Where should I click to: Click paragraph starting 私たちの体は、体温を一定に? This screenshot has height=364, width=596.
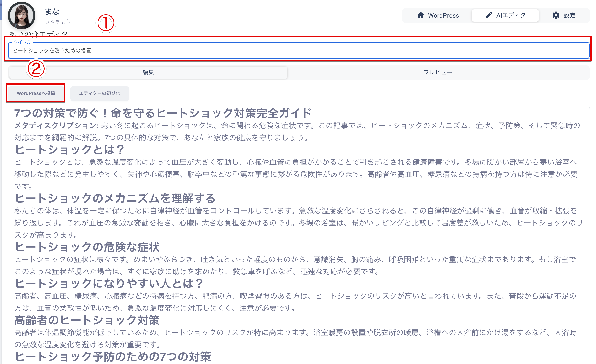click(x=299, y=222)
